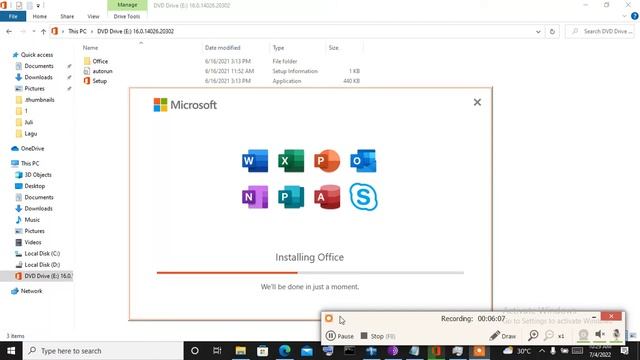
Task: Close the Installing Office dialog
Action: [x=477, y=102]
